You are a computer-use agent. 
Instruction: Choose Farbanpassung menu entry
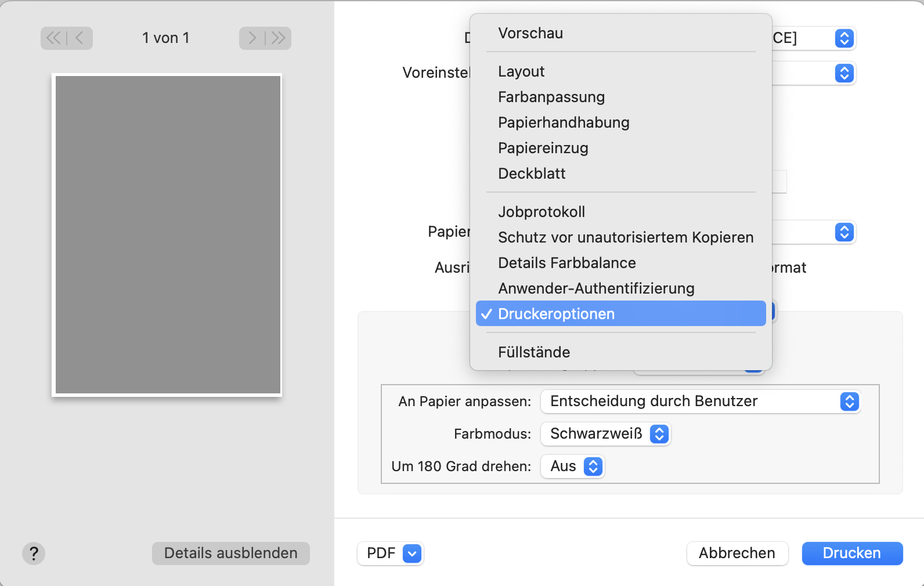(x=551, y=97)
